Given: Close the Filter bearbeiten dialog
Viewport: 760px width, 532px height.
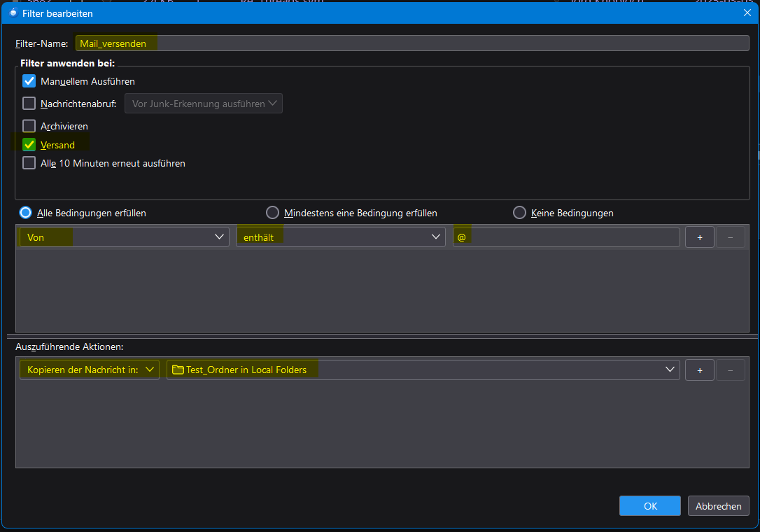Looking at the screenshot, I should coord(747,13).
